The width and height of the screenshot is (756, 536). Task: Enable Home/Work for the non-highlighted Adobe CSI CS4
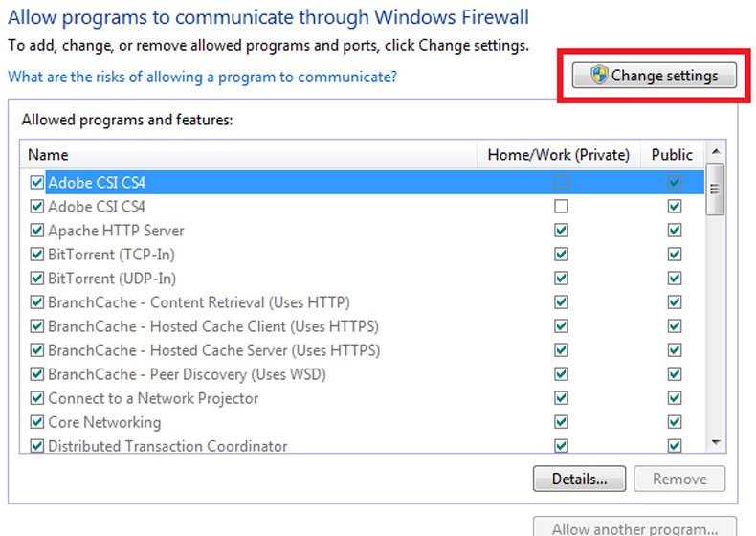561,207
